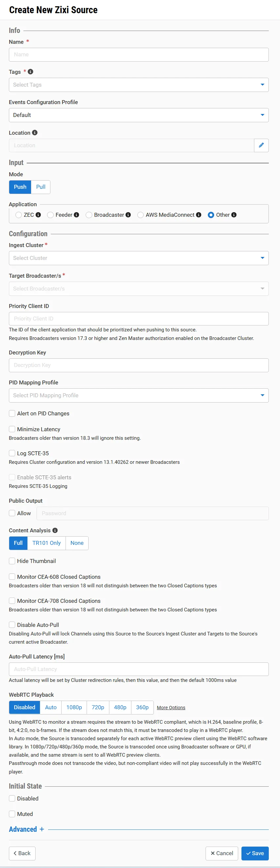Click the Tags info icon
The width and height of the screenshot is (280, 868).
pos(30,72)
